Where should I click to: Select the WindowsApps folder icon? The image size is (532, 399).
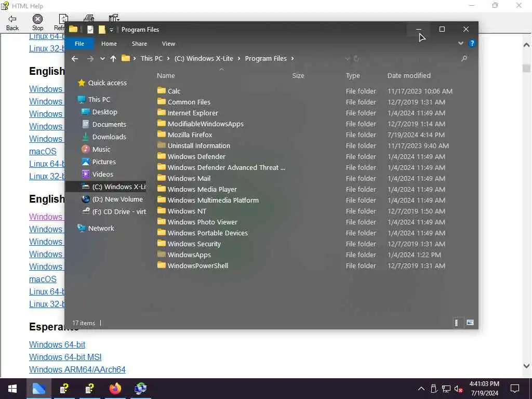162,255
